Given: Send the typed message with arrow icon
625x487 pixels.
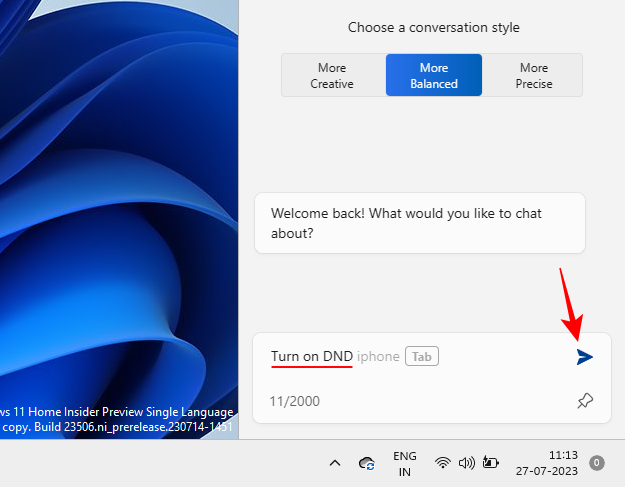Looking at the screenshot, I should [585, 357].
